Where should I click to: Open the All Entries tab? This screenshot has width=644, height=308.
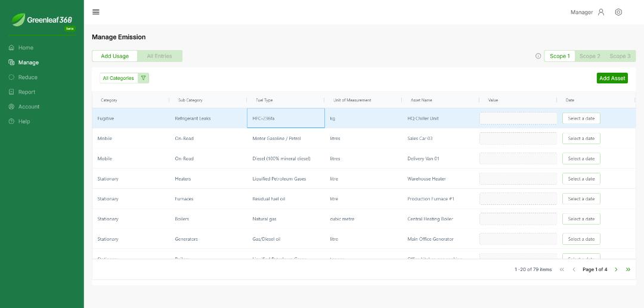(x=159, y=56)
